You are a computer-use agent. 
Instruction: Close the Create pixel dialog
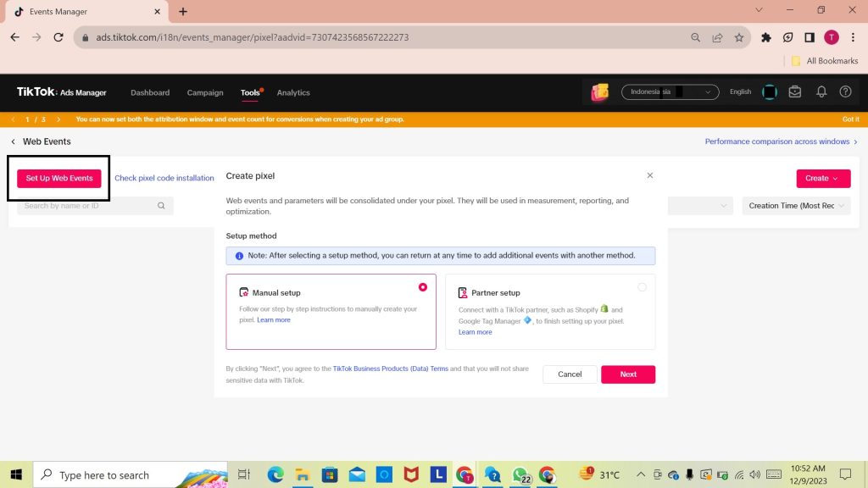[650, 175]
